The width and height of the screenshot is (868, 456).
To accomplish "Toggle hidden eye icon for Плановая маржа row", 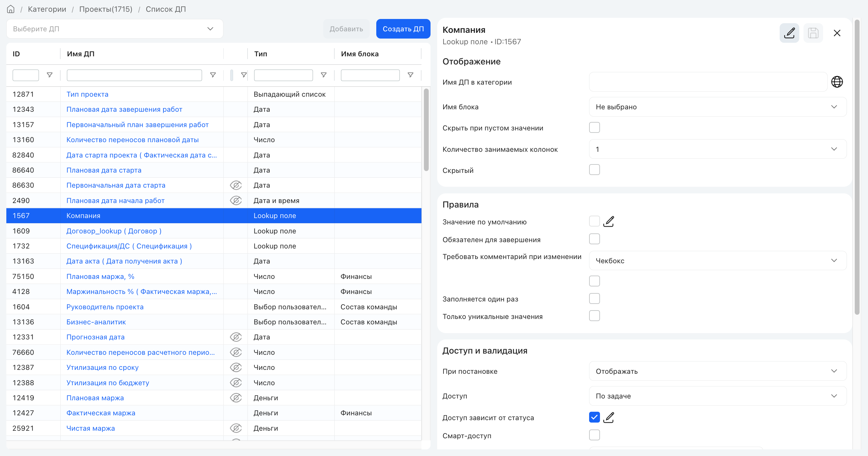I will point(236,398).
